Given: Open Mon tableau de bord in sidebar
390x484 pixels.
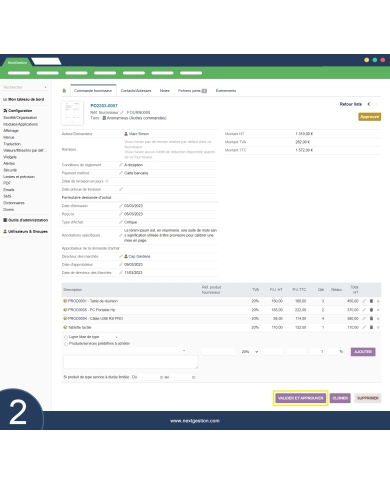Looking at the screenshot, I should click(x=24, y=99).
